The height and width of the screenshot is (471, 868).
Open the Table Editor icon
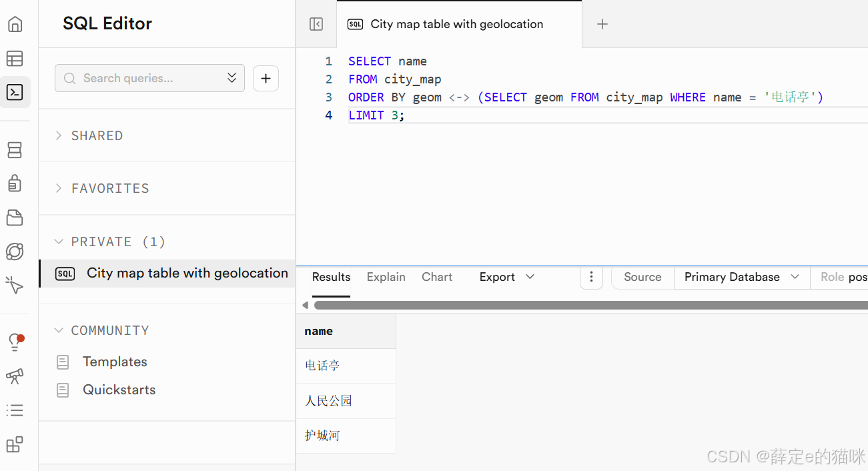click(x=15, y=59)
